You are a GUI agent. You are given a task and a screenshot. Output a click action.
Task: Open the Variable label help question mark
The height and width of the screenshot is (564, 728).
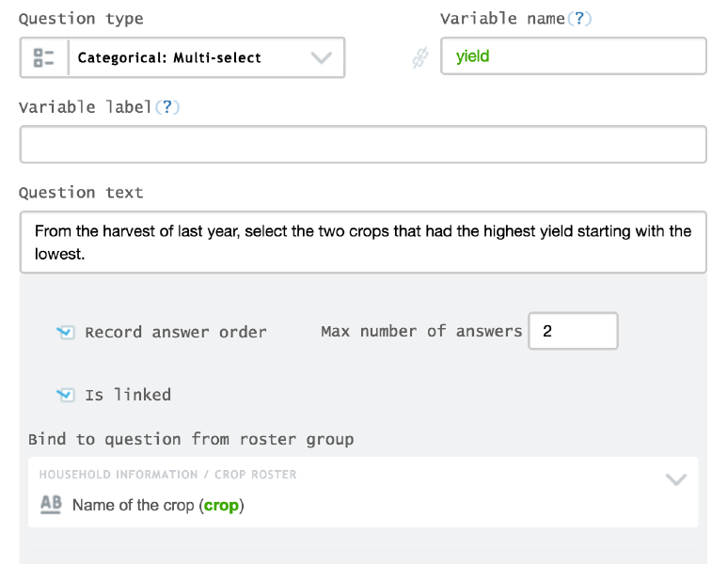click(x=167, y=107)
